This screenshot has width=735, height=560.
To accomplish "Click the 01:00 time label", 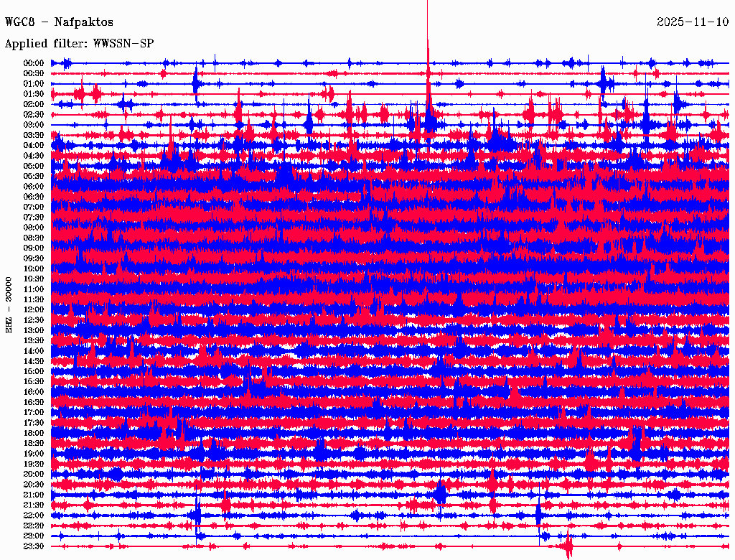I will (34, 83).
